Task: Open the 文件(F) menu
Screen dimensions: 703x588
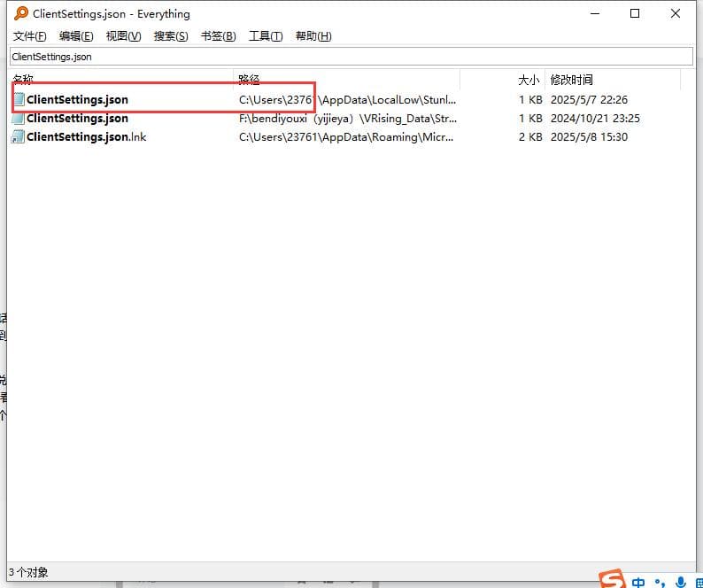Action: tap(29, 36)
